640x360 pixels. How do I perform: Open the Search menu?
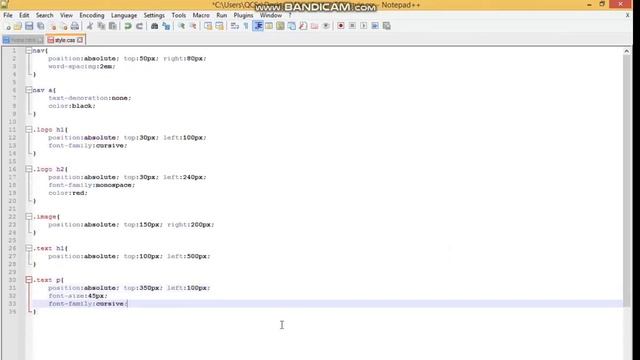click(44, 15)
